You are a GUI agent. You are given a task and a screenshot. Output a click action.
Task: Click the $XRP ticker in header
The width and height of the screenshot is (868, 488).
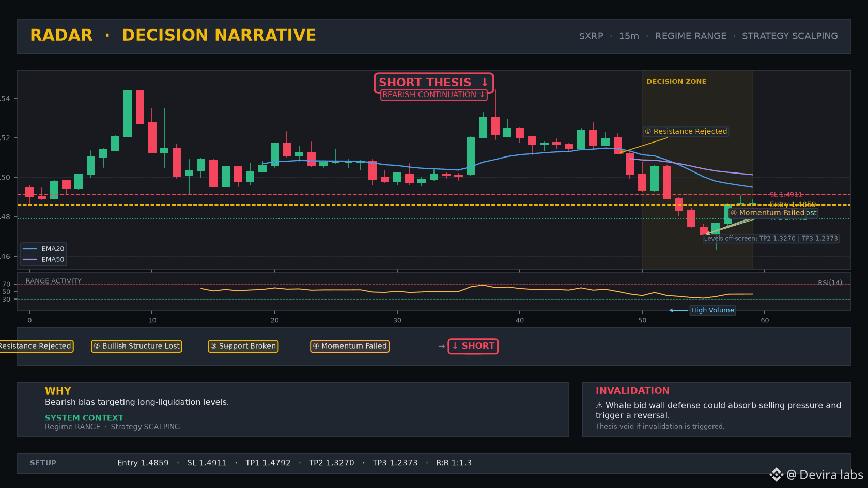[591, 36]
